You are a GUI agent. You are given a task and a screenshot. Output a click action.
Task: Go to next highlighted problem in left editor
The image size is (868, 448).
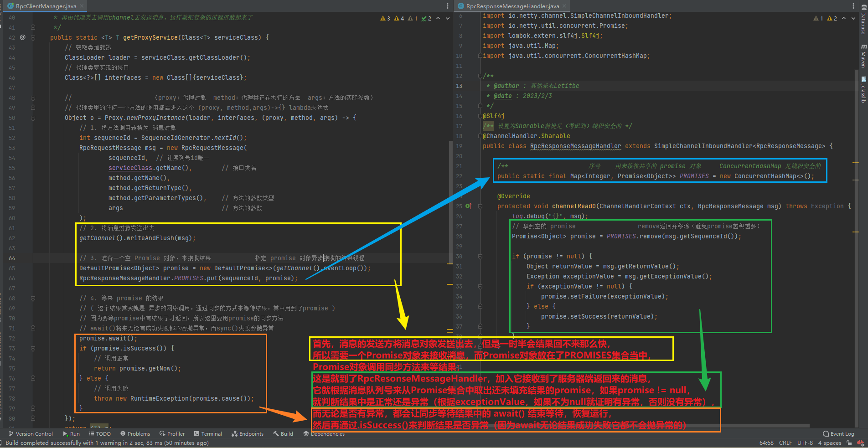pyautogui.click(x=448, y=18)
